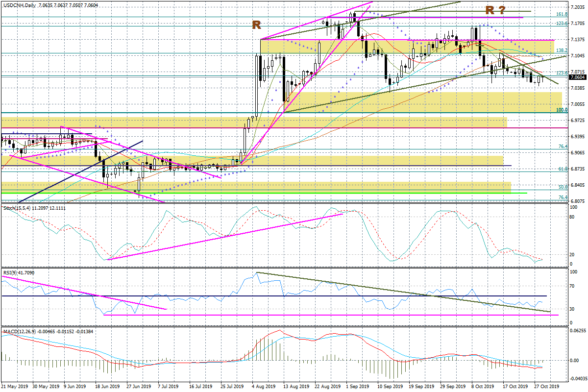
Task: Select the 100.0 Fibonacci level label
Action: (x=562, y=110)
